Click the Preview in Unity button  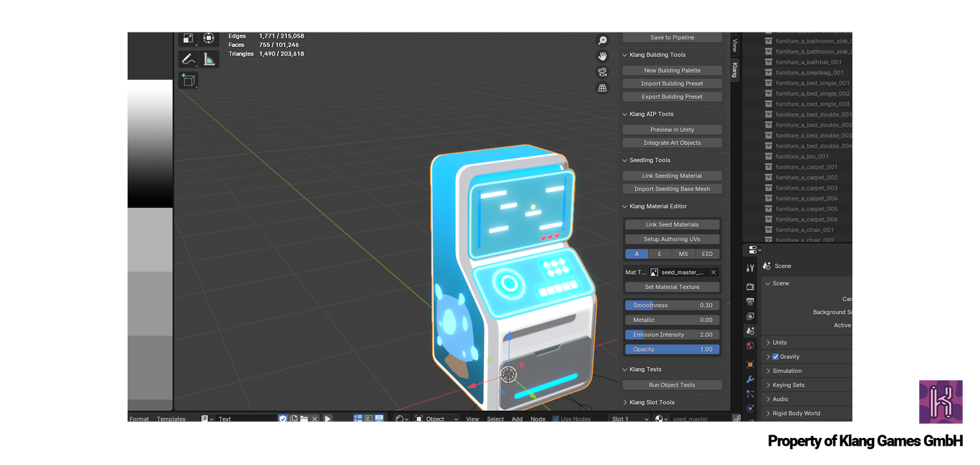coord(672,130)
